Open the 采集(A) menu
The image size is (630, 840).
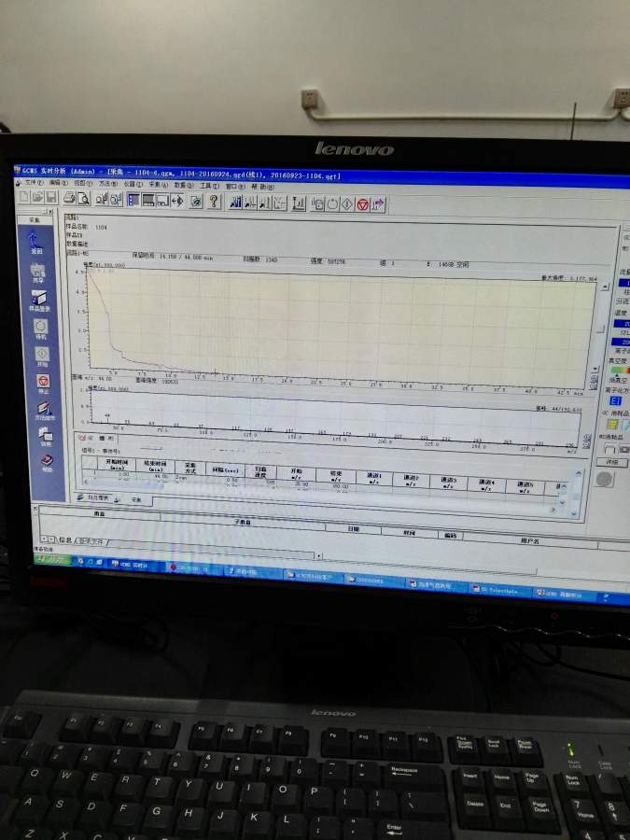(158, 185)
